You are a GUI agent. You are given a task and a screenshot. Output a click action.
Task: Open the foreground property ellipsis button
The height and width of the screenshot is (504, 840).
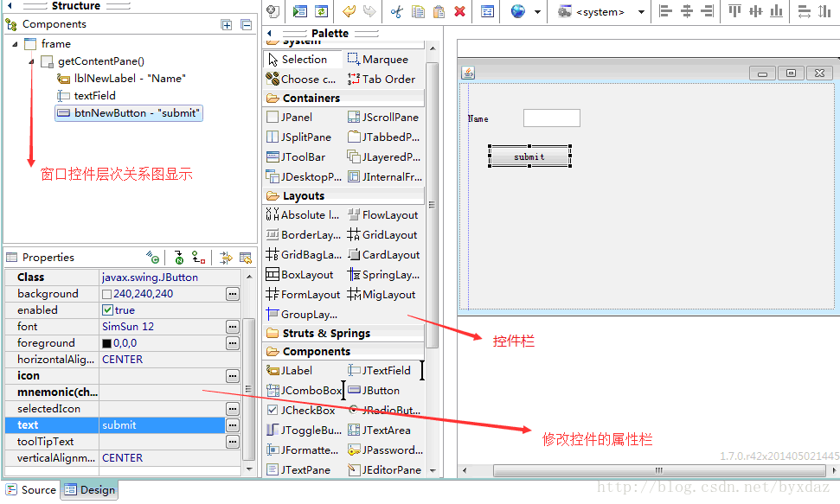[233, 343]
